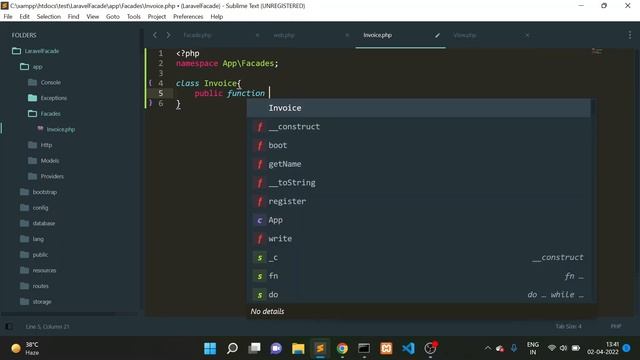Choose getName function completion
Image resolution: width=640 pixels, height=360 pixels.
pos(418,164)
